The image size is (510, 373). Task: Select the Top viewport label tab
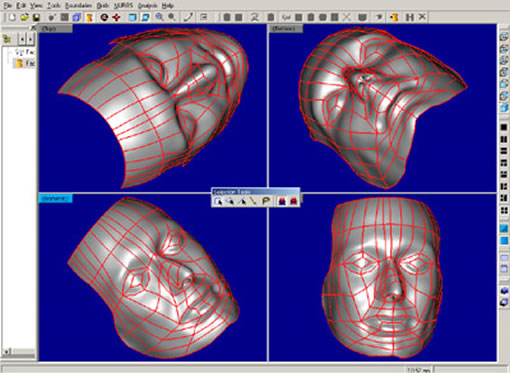(x=55, y=29)
